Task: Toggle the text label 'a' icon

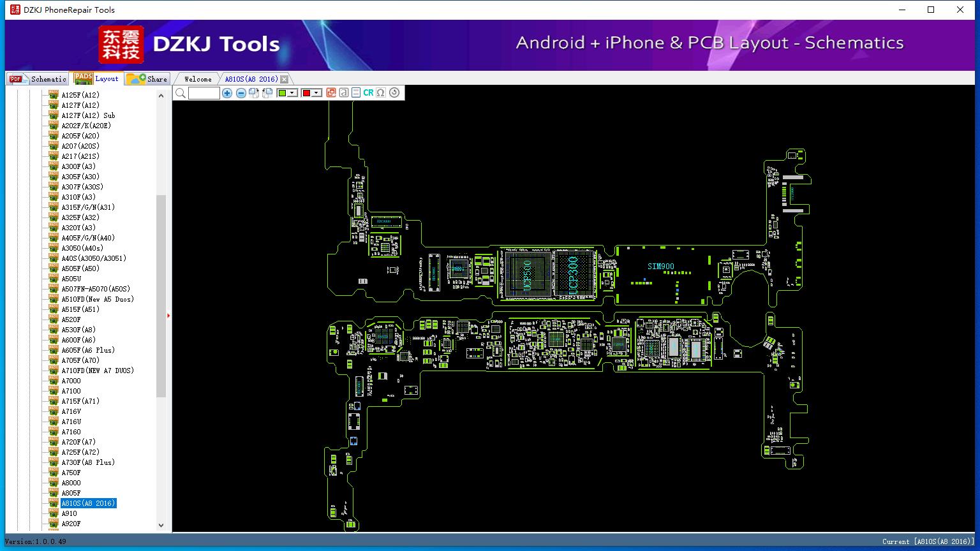Action: pyautogui.click(x=344, y=93)
